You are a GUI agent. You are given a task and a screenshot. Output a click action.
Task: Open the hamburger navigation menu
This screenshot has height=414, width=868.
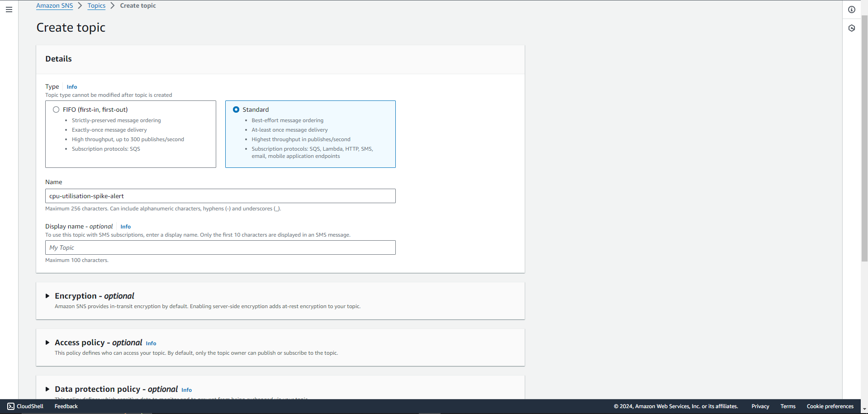click(9, 10)
